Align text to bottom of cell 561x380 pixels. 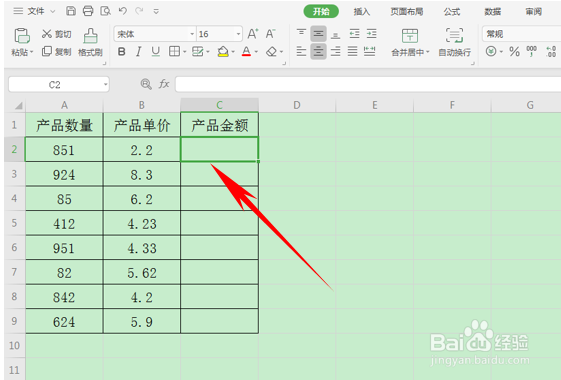pos(335,34)
